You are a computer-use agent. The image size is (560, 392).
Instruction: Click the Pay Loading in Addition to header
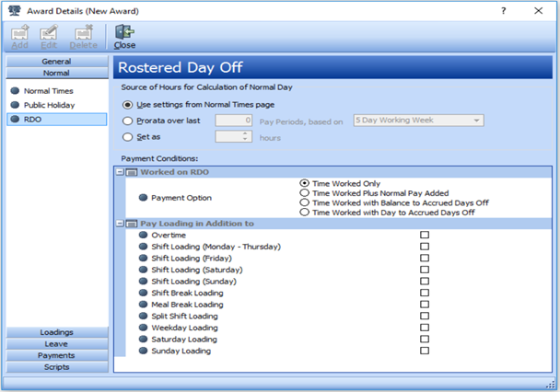197,224
